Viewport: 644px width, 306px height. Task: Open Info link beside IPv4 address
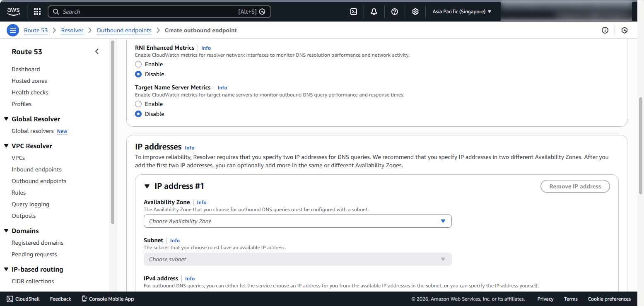[x=190, y=279]
